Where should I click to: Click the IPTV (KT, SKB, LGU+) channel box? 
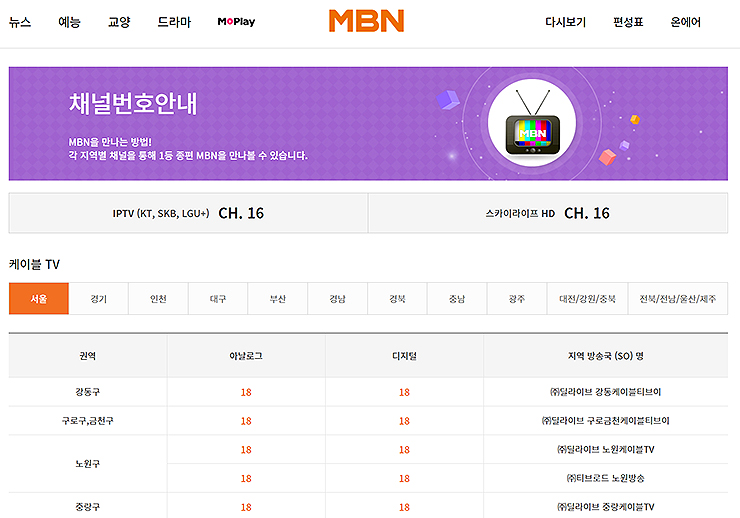(188, 213)
